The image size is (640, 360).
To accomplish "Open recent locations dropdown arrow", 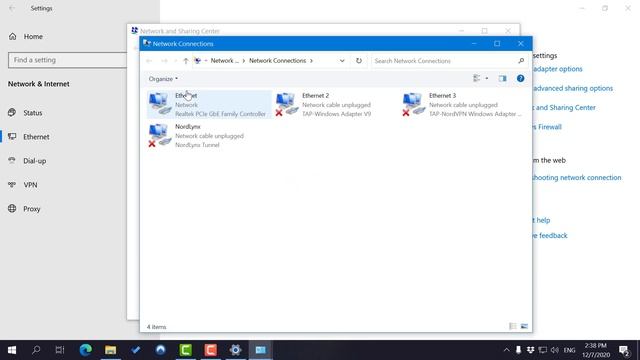I will point(175,61).
